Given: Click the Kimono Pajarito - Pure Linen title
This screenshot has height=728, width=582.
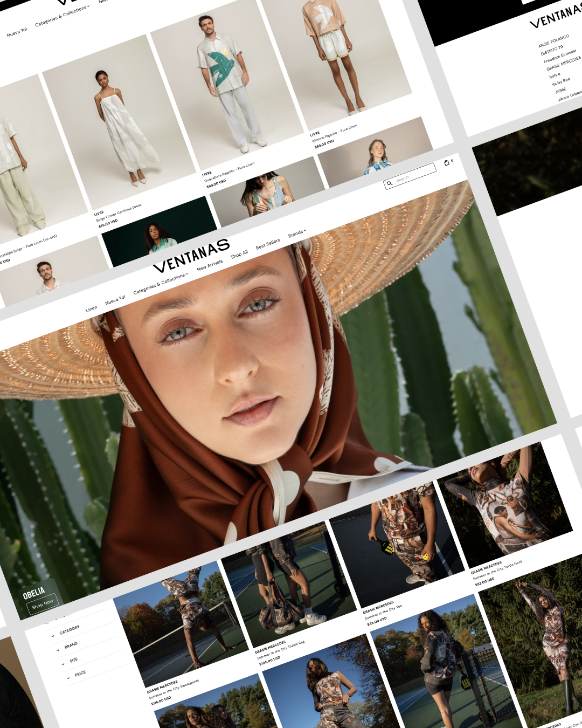Looking at the screenshot, I should [335, 134].
